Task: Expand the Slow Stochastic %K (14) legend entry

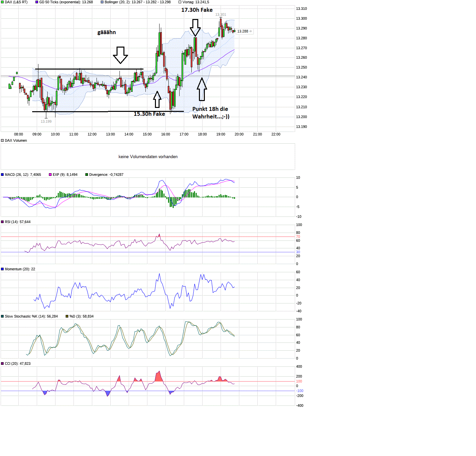Action: [x=31, y=316]
